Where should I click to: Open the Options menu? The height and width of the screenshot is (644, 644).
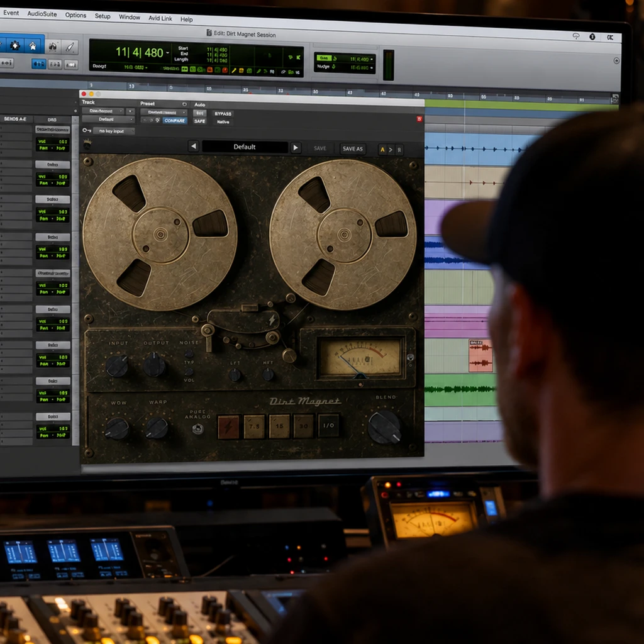pyautogui.click(x=75, y=15)
